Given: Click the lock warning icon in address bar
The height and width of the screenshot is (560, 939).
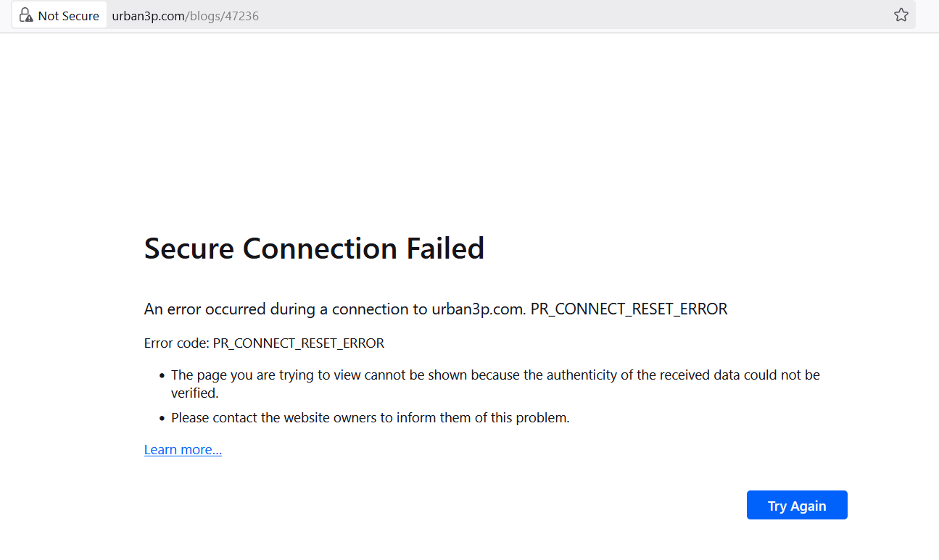Looking at the screenshot, I should pos(26,15).
